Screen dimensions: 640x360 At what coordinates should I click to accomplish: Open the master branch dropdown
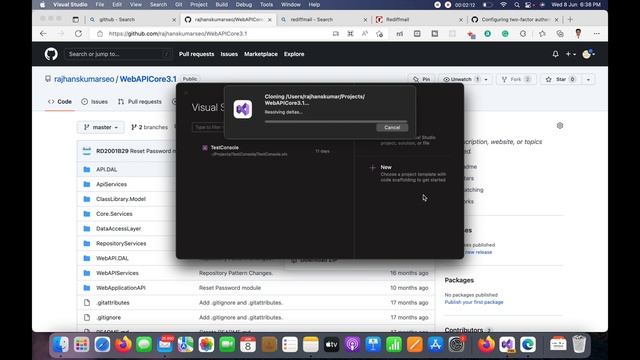(x=100, y=127)
